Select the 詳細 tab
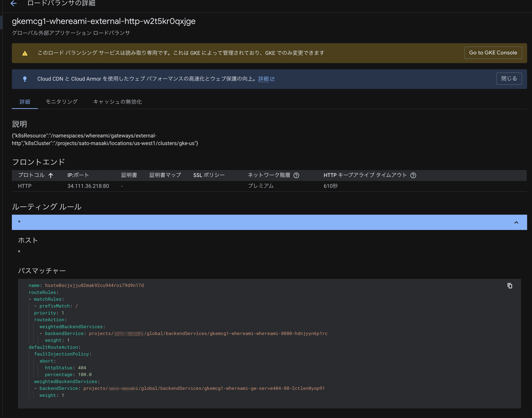Viewport: 532px width, 418px height. (x=25, y=102)
